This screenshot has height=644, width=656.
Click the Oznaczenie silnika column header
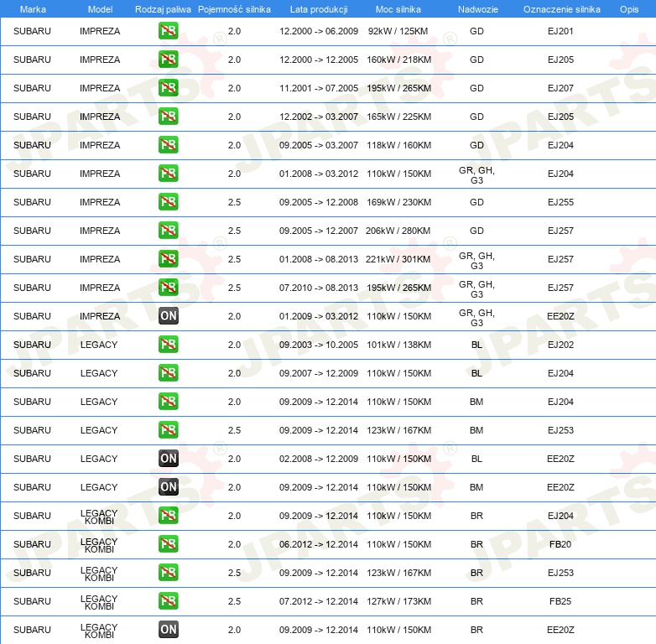coord(561,9)
